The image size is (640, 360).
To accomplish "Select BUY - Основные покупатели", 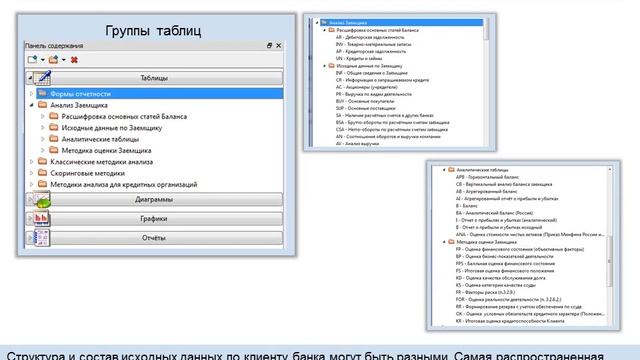I will 365,101.
